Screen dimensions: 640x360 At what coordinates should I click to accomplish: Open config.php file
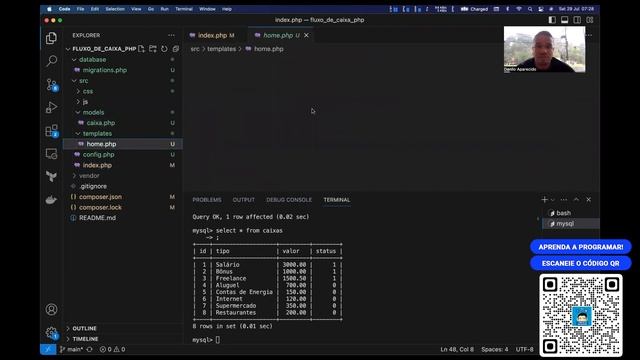click(x=98, y=155)
